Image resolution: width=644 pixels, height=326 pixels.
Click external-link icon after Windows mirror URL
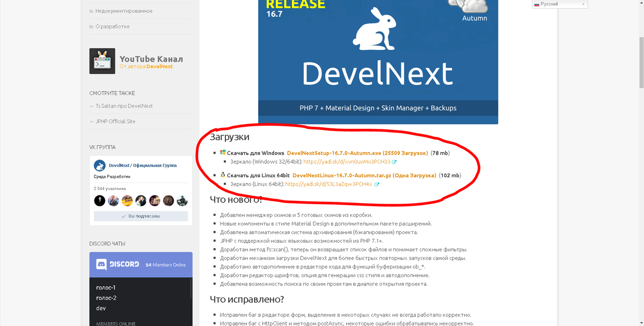tap(394, 162)
